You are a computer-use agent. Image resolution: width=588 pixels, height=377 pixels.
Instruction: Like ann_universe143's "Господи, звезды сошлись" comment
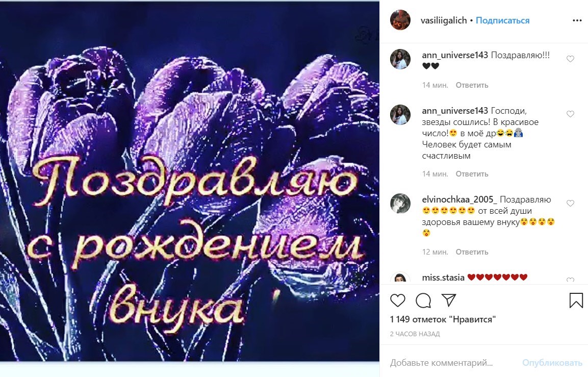pyautogui.click(x=570, y=114)
